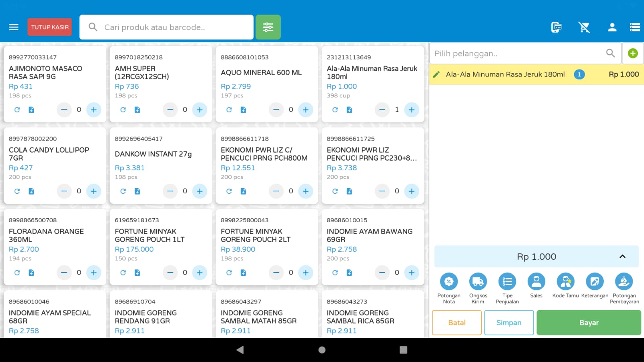Viewport: 644px width, 362px height.
Task: Focus the product or barcode search field
Action: pos(166,27)
